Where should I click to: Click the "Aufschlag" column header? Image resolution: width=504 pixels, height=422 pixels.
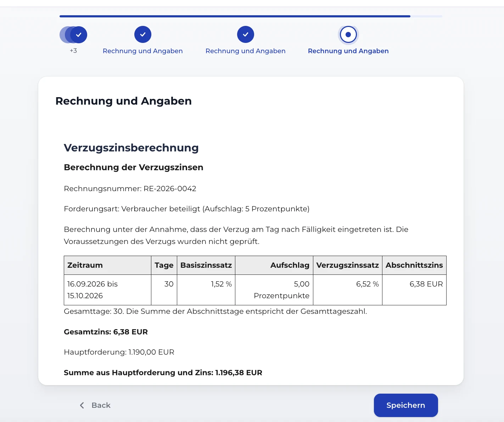pos(274,265)
